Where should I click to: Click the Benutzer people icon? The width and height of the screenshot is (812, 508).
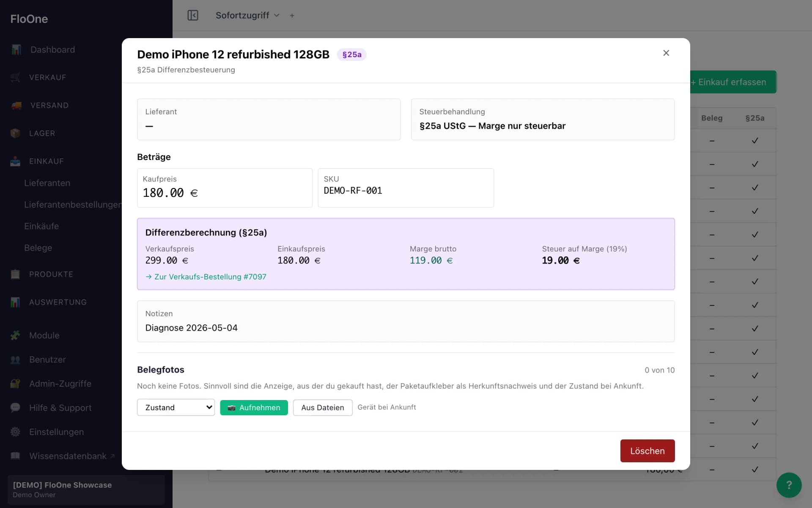(15, 359)
